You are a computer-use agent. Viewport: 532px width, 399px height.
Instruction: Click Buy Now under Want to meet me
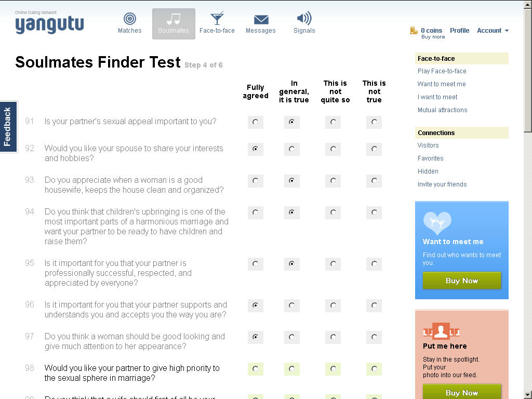pyautogui.click(x=461, y=281)
